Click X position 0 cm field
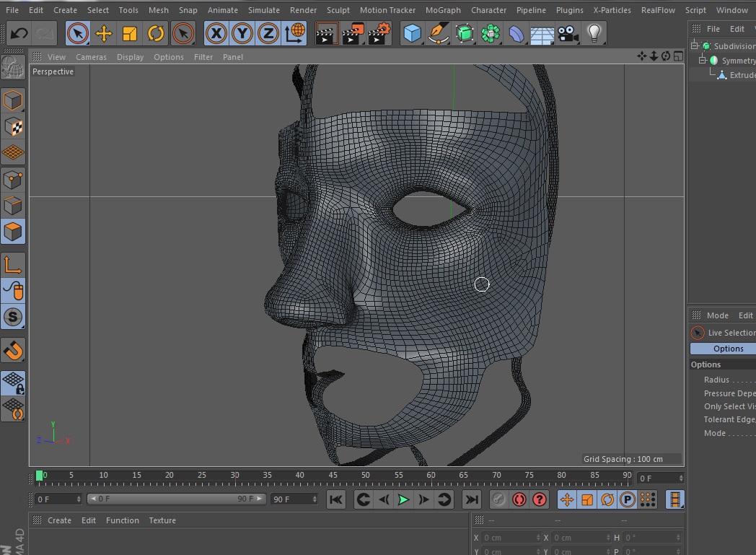756x555 pixels. pyautogui.click(x=511, y=538)
